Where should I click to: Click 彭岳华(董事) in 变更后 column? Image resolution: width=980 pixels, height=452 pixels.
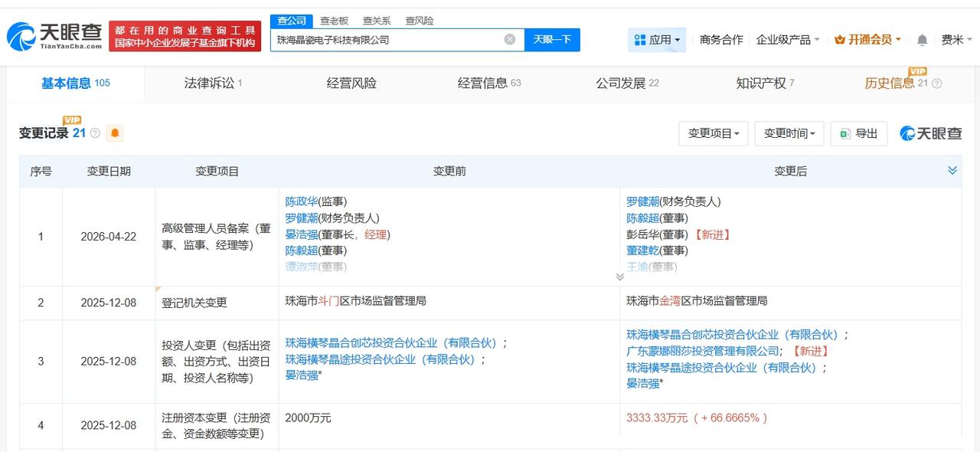pos(657,234)
